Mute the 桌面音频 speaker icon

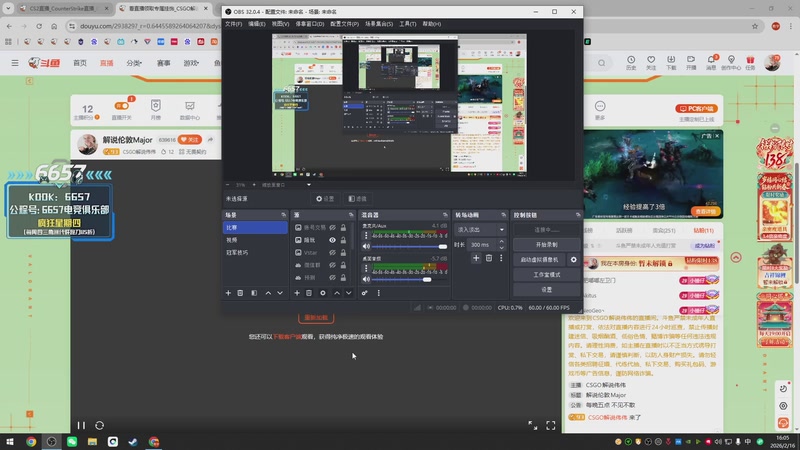click(x=366, y=279)
